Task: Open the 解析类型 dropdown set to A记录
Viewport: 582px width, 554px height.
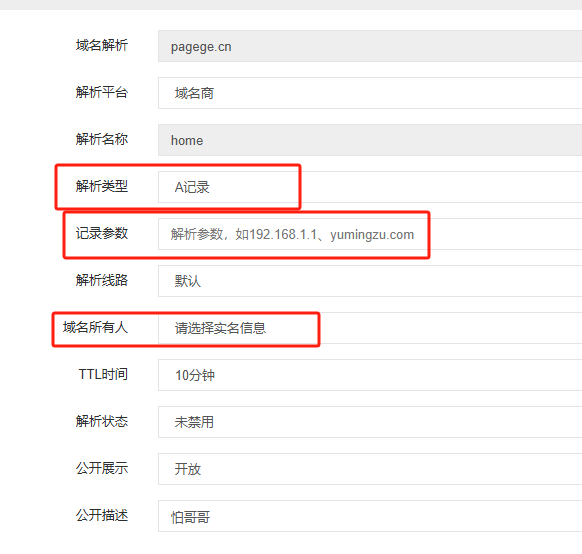Action: (370, 187)
